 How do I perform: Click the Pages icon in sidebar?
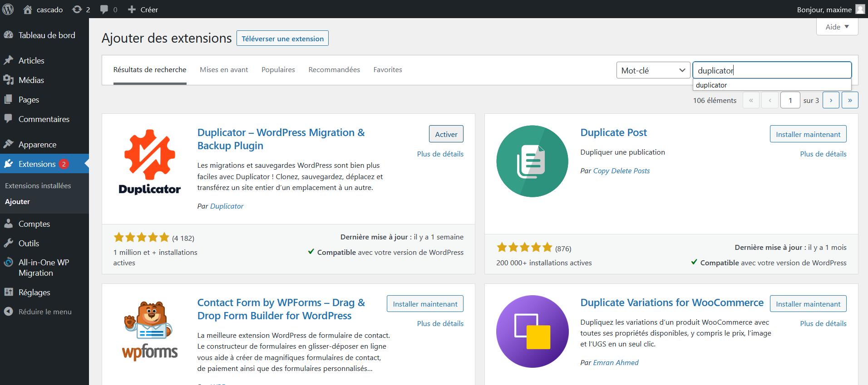click(8, 99)
